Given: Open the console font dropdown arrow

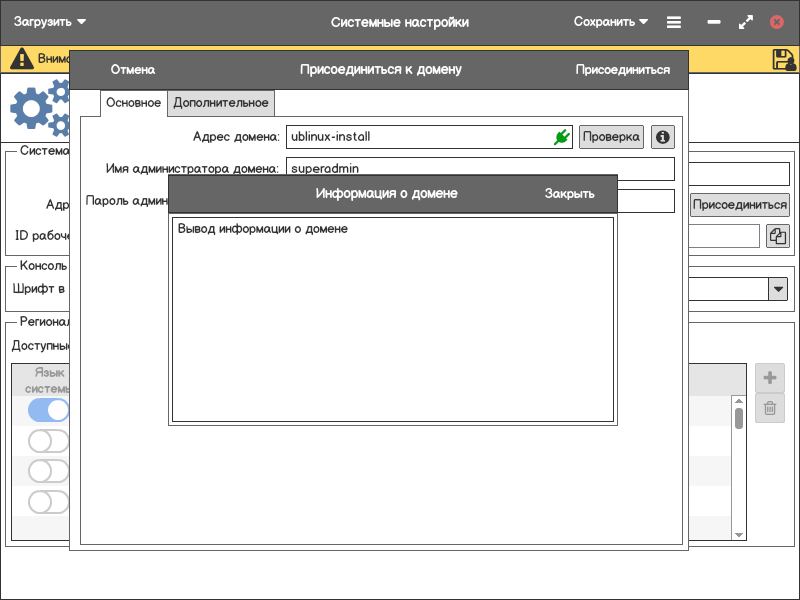Looking at the screenshot, I should pyautogui.click(x=777, y=289).
